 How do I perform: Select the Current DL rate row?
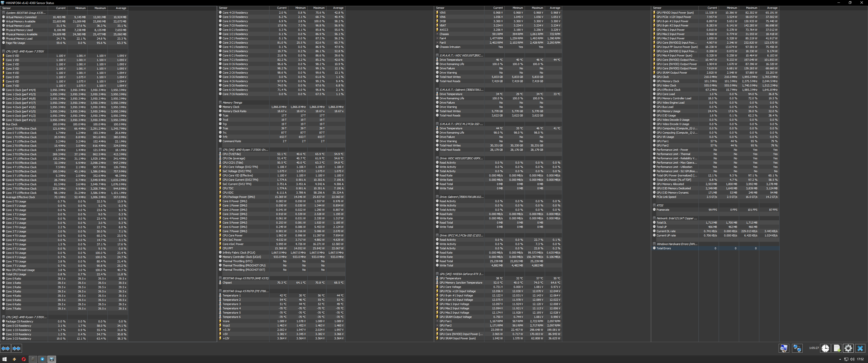[x=715, y=231]
